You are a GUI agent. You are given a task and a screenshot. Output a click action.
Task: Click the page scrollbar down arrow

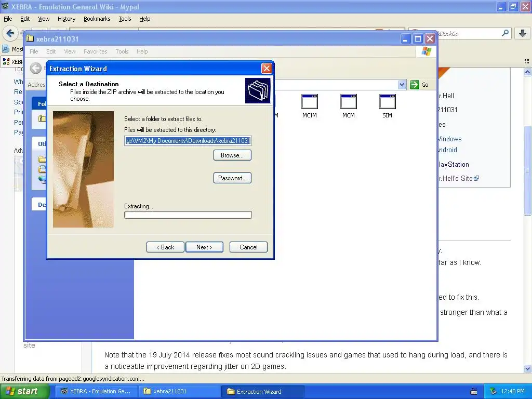(527, 368)
